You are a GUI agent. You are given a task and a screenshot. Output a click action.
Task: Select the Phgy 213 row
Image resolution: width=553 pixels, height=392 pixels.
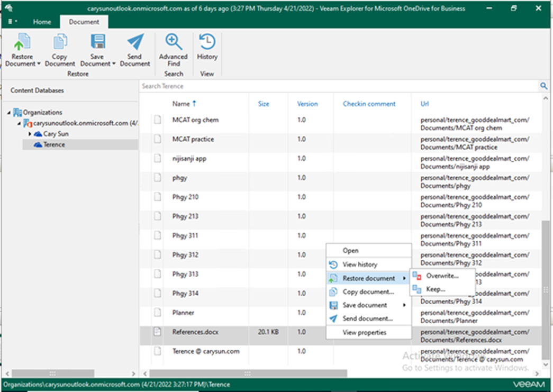pos(340,220)
